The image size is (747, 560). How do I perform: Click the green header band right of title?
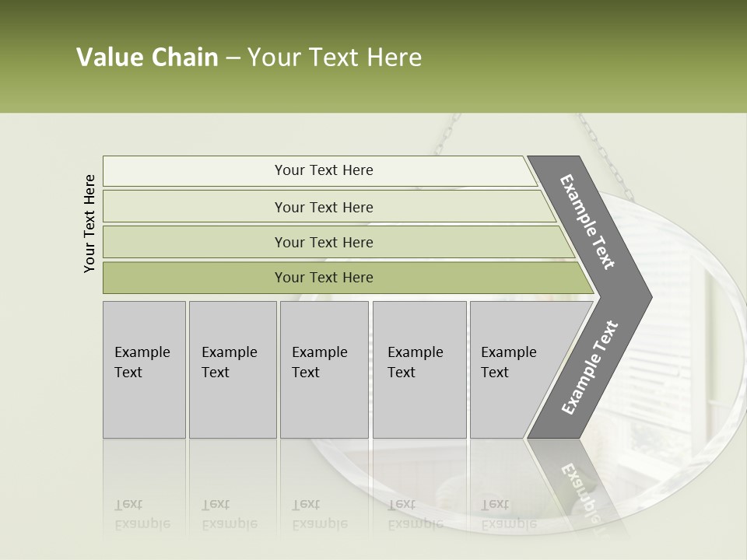coord(584,58)
